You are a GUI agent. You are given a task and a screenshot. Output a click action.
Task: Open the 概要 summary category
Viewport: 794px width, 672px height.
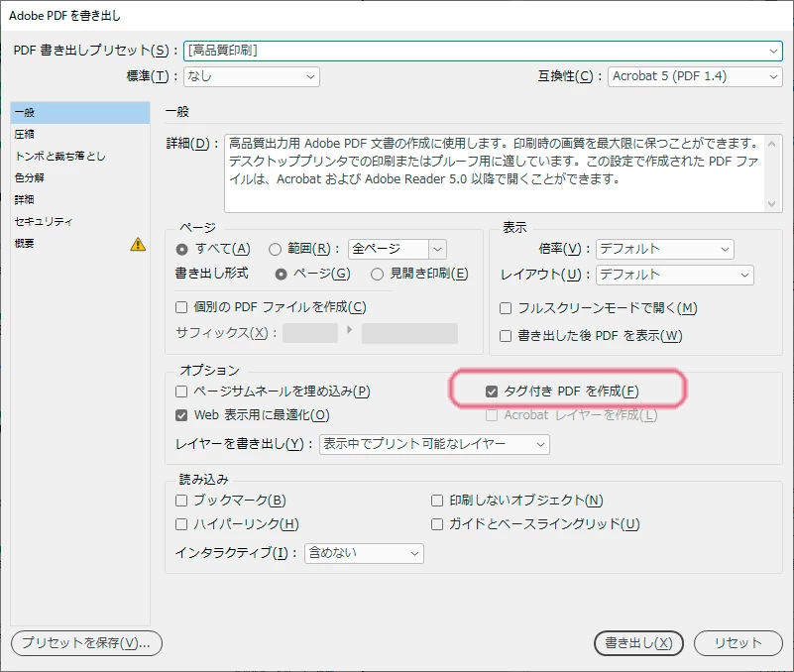point(80,243)
